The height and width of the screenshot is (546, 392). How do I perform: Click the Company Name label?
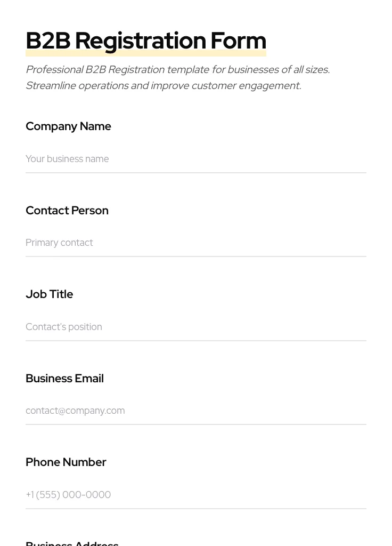[68, 126]
